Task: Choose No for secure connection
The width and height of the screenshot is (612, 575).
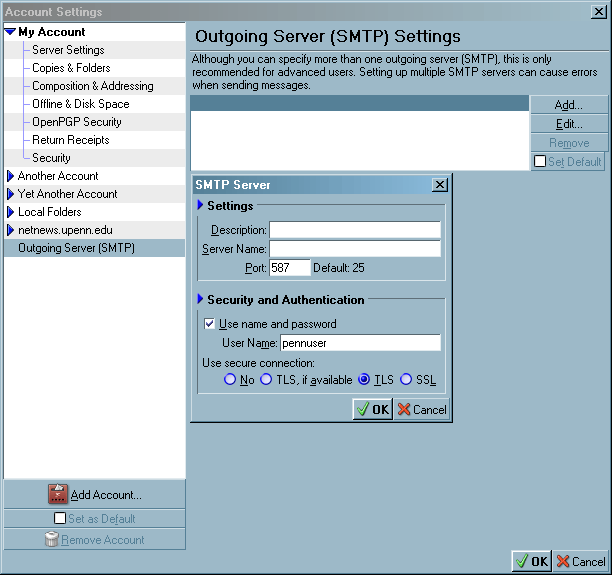Action: (230, 380)
